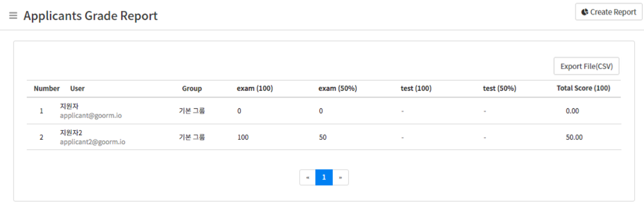This screenshot has width=644, height=210.
Task: Sort by the Number column header
Action: [47, 88]
